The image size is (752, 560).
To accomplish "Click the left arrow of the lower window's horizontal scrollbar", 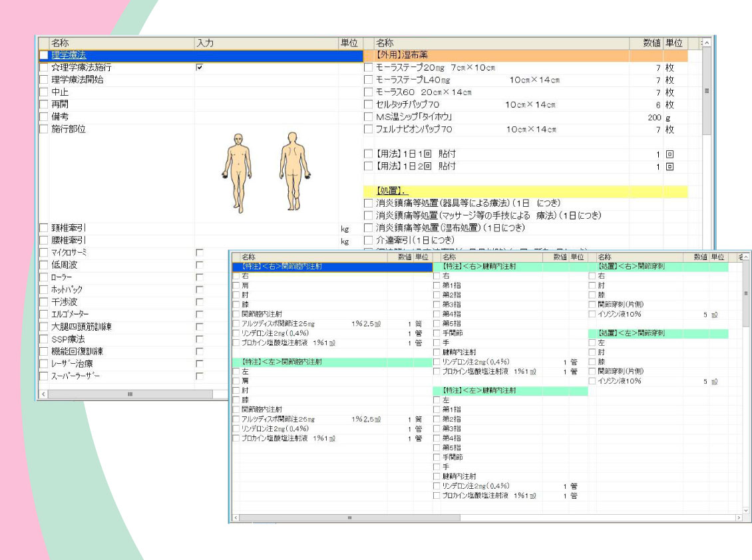I will [x=236, y=517].
